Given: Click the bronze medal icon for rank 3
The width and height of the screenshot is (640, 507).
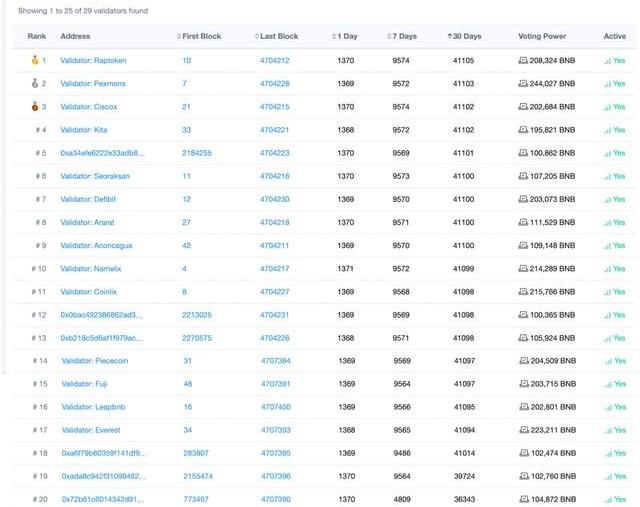Looking at the screenshot, I should pos(35,106).
